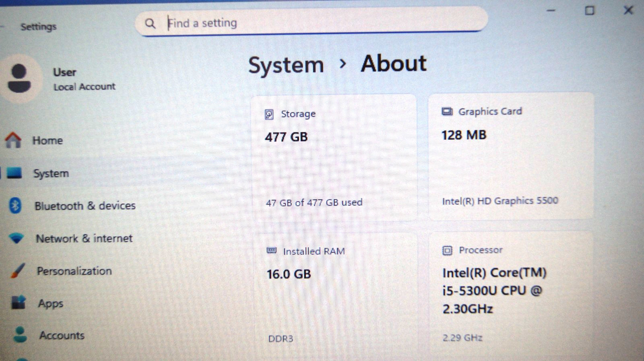The width and height of the screenshot is (644, 361).
Task: Open the Accounts person icon
Action: [20, 334]
